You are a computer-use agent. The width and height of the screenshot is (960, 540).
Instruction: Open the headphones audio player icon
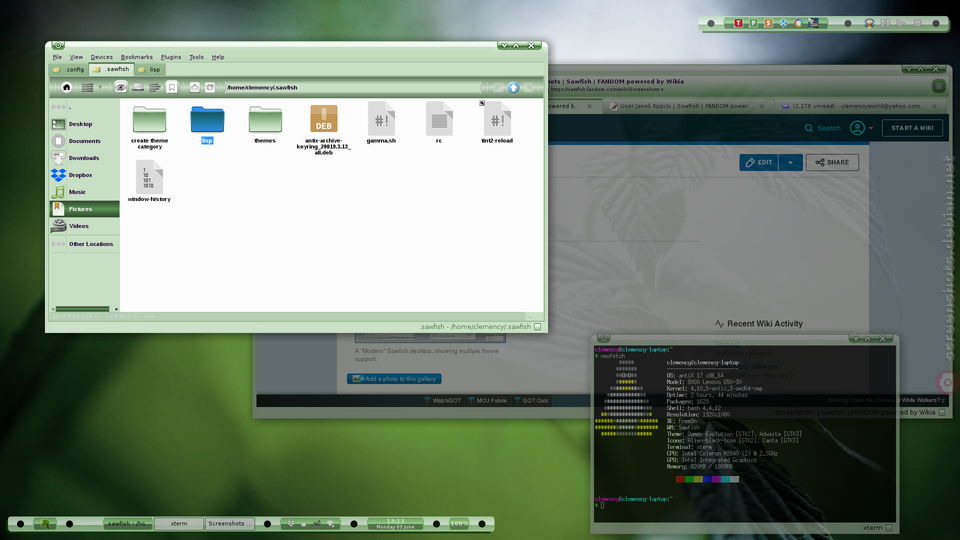coord(869,23)
